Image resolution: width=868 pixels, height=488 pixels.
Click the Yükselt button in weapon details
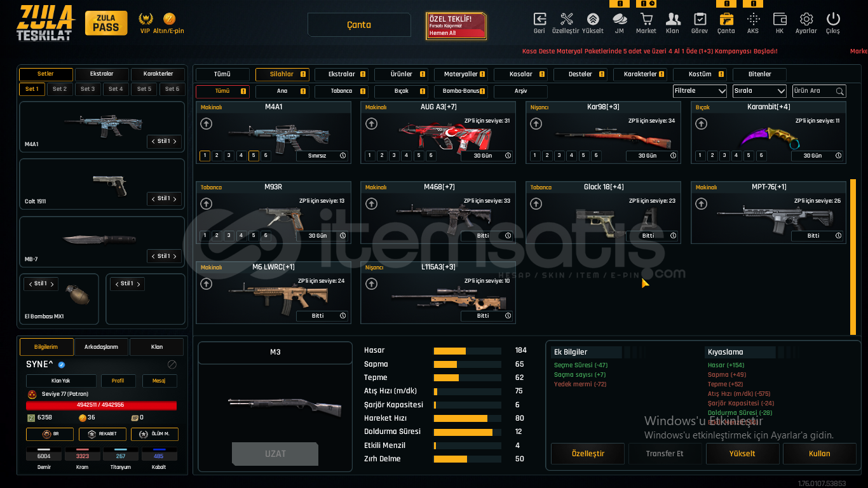tap(742, 454)
